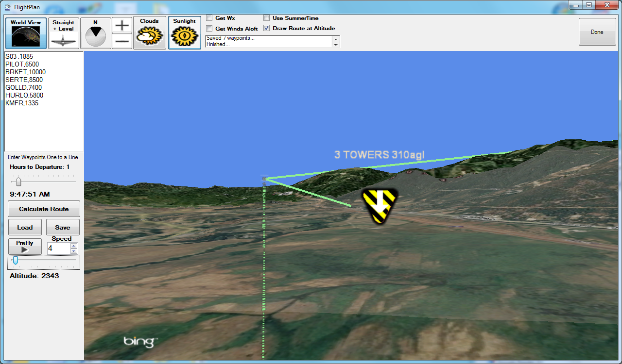Click the yellow-striped tower hazard marker
Image resolution: width=622 pixels, height=364 pixels.
tap(380, 206)
